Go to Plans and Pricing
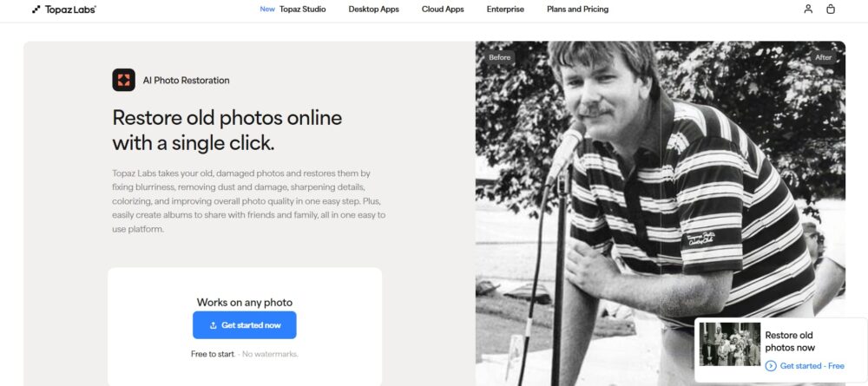 click(577, 10)
